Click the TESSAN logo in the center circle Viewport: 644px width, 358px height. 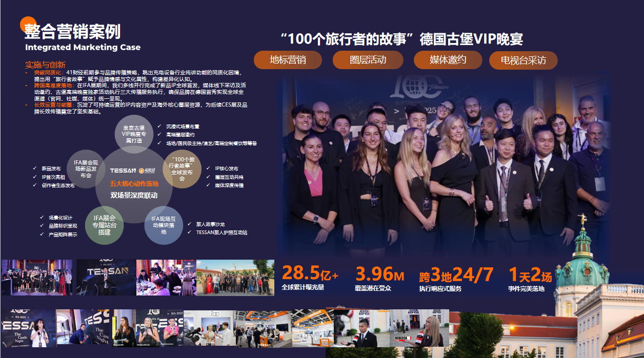(x=123, y=171)
